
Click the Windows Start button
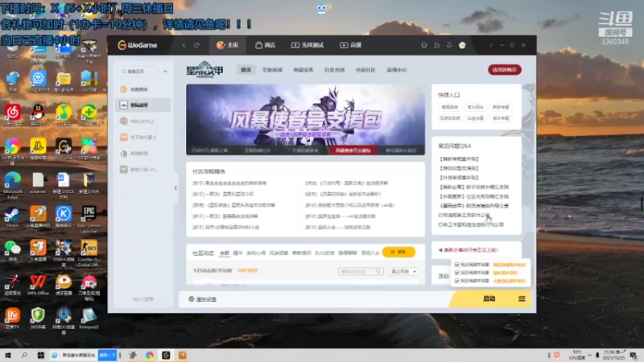[x=7, y=355]
